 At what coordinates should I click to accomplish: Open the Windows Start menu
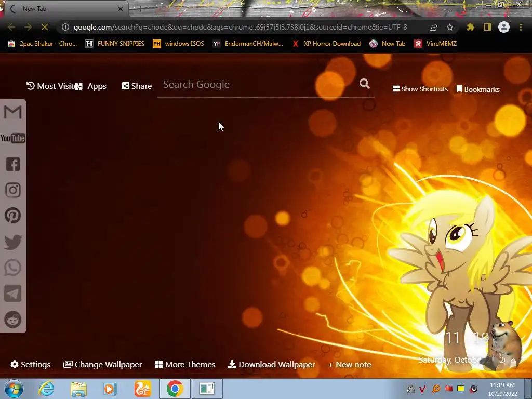[14, 389]
